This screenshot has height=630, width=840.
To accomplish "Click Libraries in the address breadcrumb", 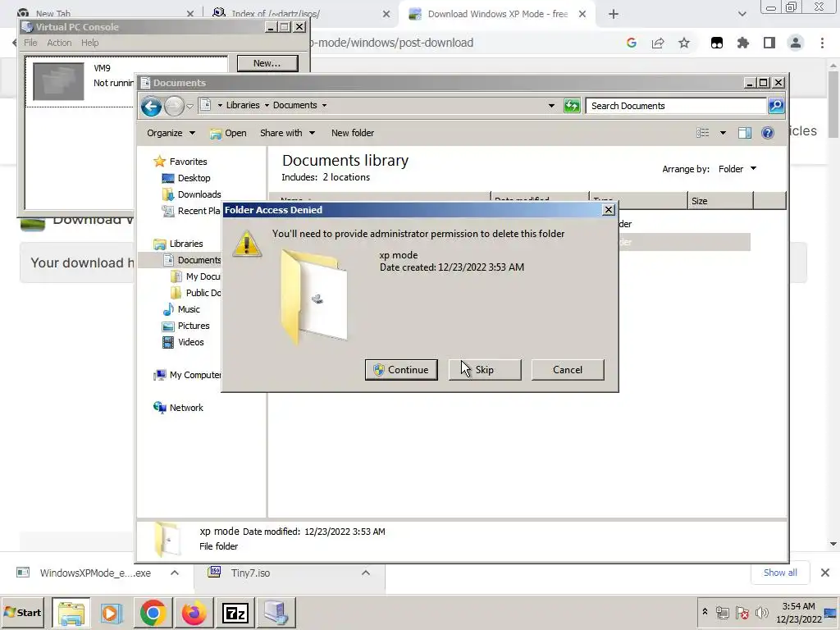I will [x=243, y=105].
